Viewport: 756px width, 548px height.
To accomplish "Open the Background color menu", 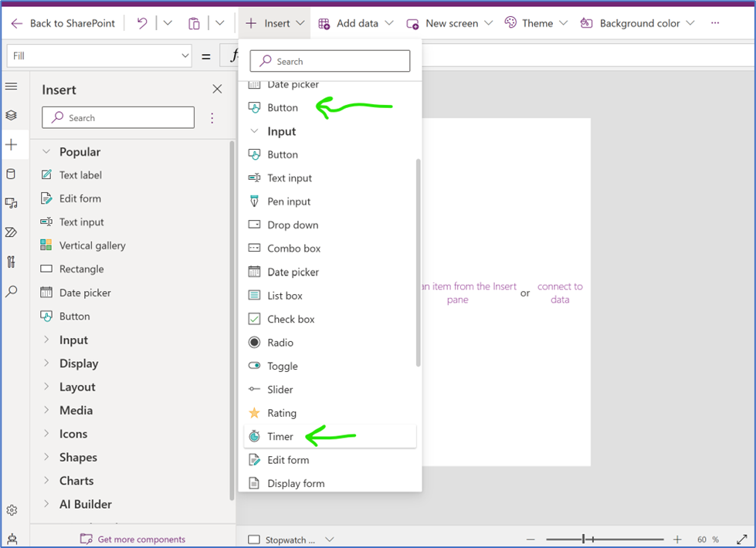I will coord(637,23).
